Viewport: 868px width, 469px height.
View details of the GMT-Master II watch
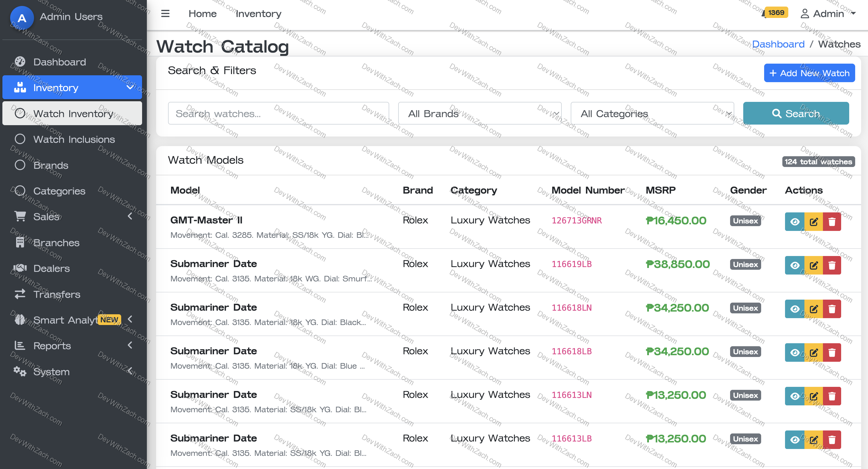795,222
